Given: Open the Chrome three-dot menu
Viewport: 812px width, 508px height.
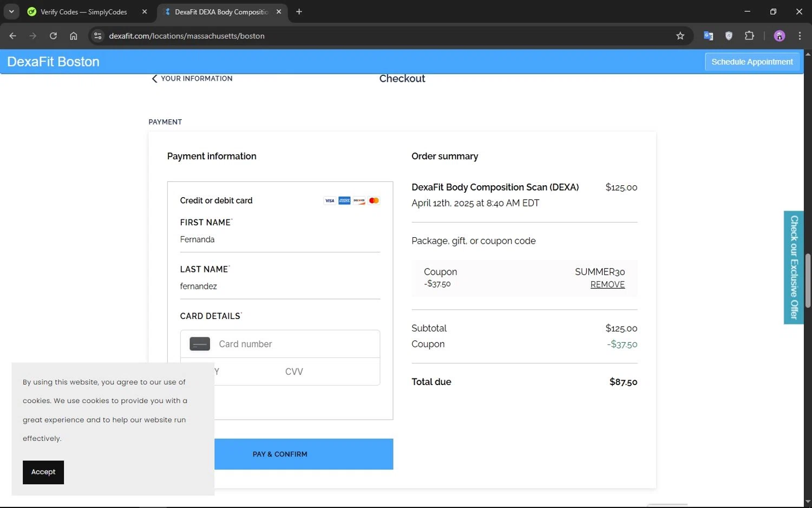Looking at the screenshot, I should pos(800,36).
